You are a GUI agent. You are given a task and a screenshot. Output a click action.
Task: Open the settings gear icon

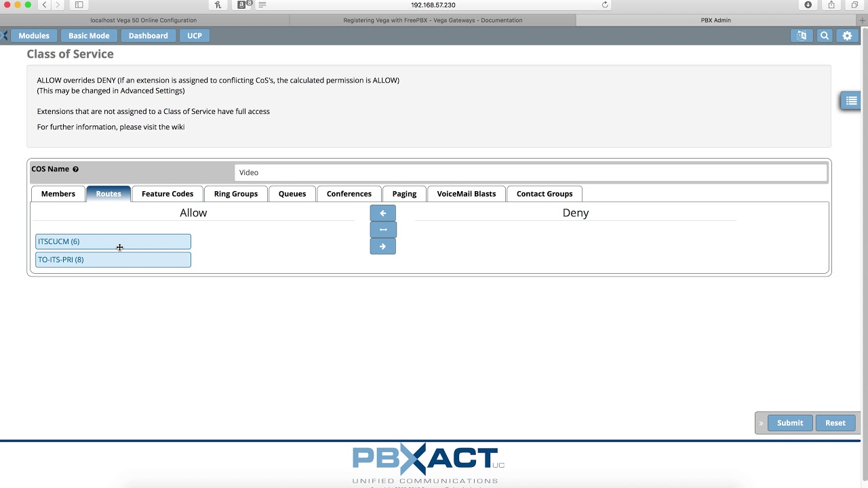847,36
